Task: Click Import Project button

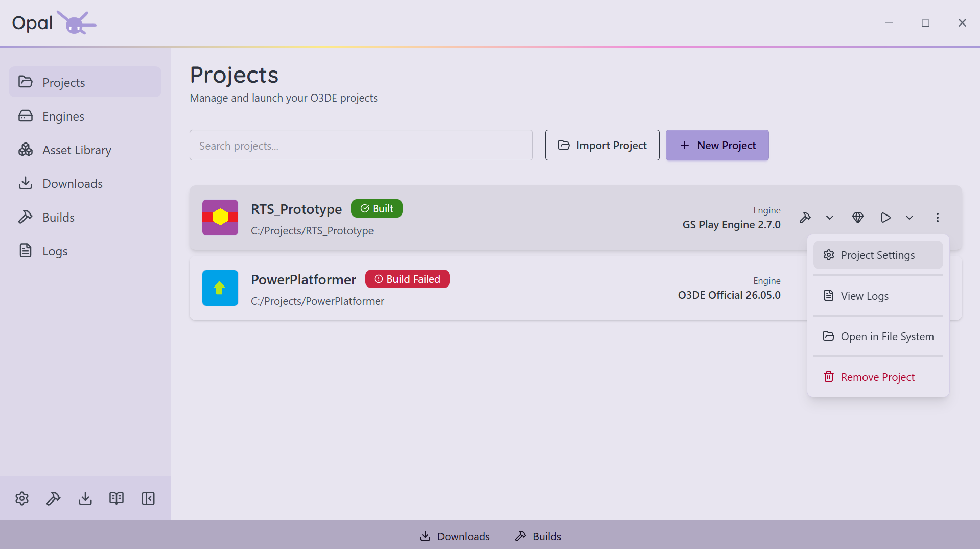Action: (x=602, y=145)
